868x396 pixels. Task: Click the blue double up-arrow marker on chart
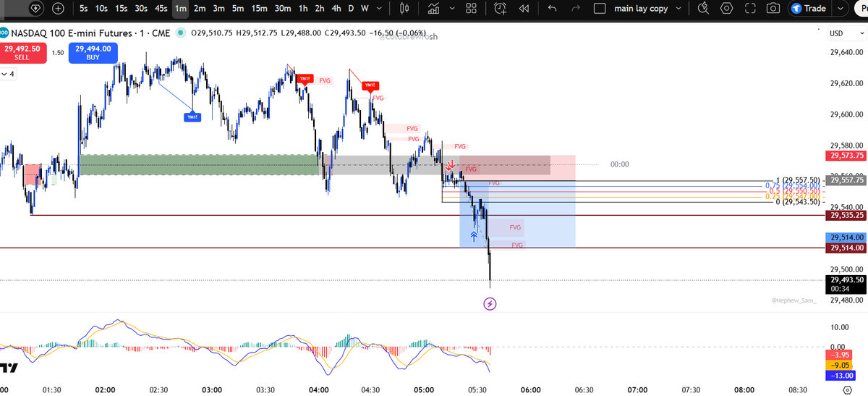(474, 235)
